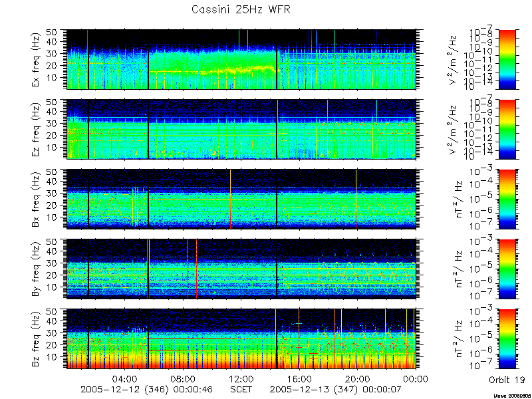Click the By panel color scale bar
Viewport: 532px width, 399px height.
coord(507,269)
